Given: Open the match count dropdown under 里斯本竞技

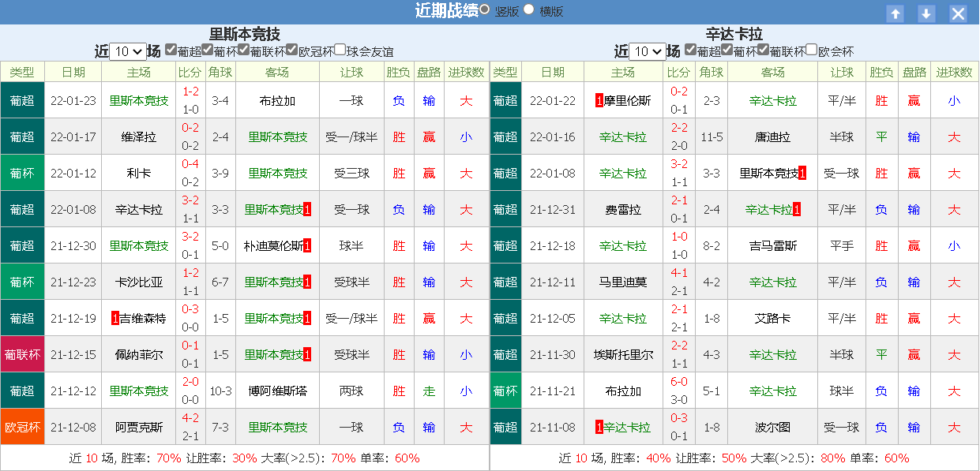Looking at the screenshot, I should 128,51.
